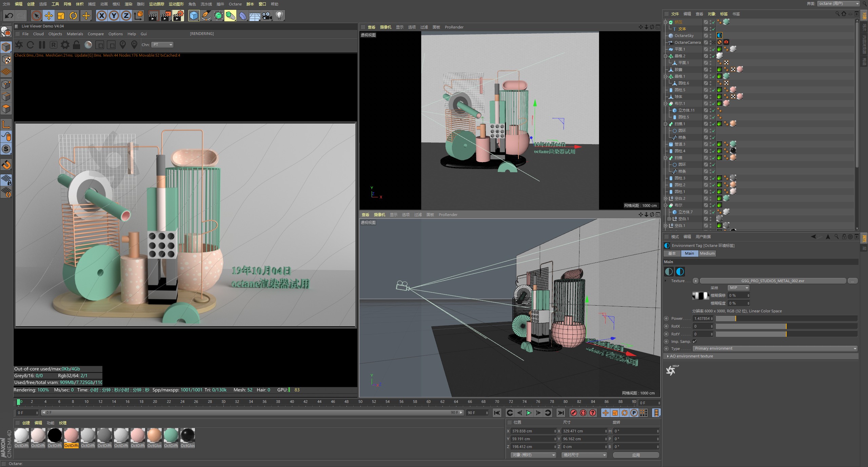Toggle Z axis lock
Screen dimensions: 868x467
[126, 16]
